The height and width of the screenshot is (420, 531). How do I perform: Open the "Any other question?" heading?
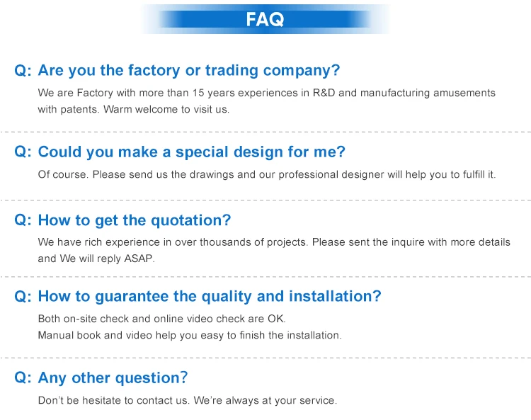click(113, 378)
